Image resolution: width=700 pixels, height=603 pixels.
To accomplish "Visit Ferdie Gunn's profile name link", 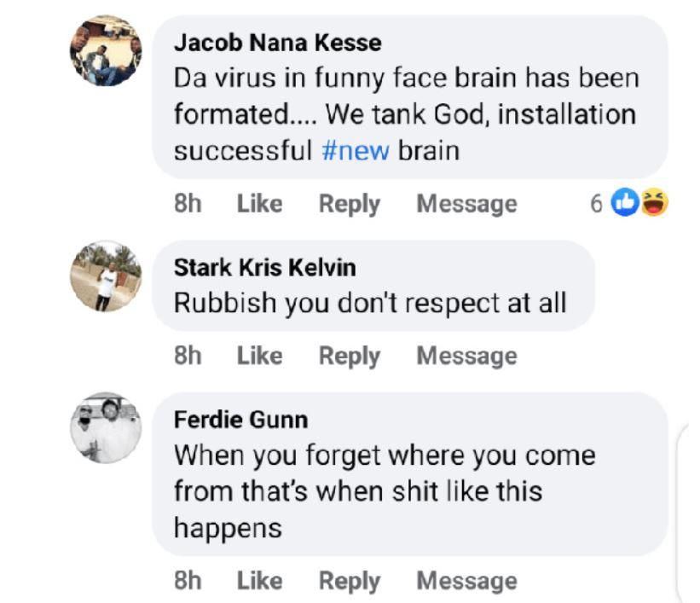I will click(240, 420).
